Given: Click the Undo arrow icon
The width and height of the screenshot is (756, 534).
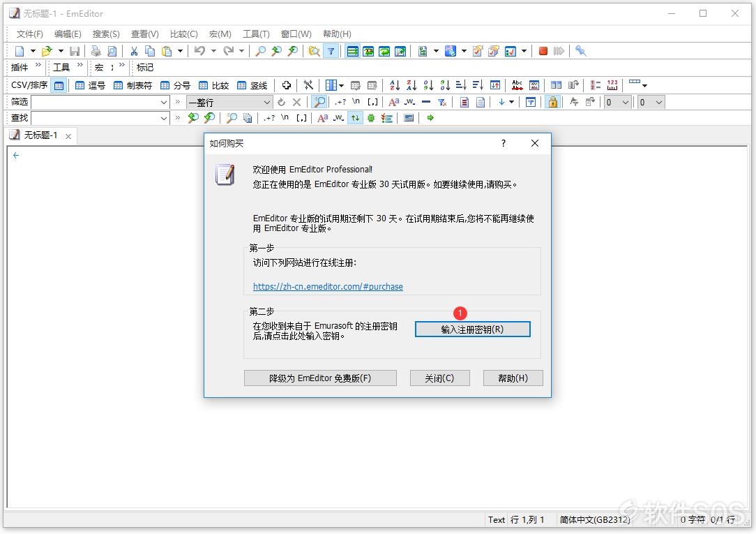Looking at the screenshot, I should coord(199,51).
